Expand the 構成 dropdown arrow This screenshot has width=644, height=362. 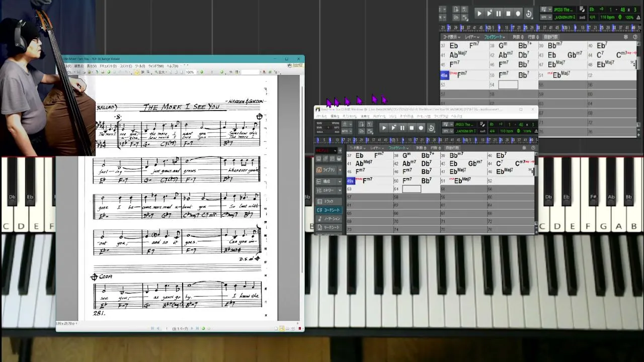[340, 181]
